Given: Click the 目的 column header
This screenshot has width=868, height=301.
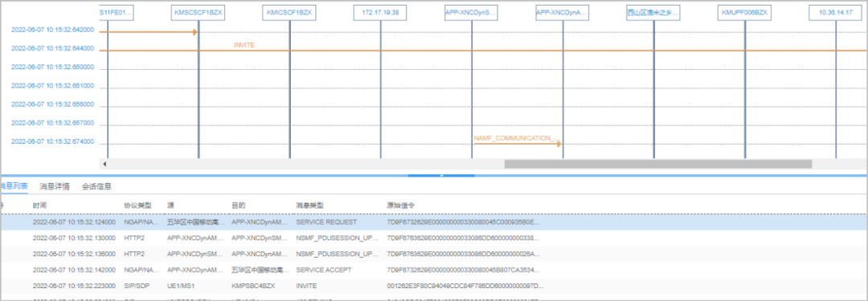Looking at the screenshot, I should [238, 205].
